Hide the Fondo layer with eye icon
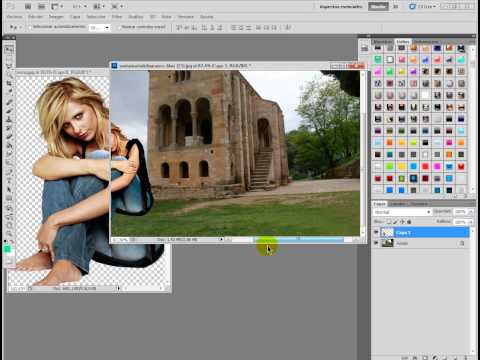The image size is (480, 360). pos(376,243)
